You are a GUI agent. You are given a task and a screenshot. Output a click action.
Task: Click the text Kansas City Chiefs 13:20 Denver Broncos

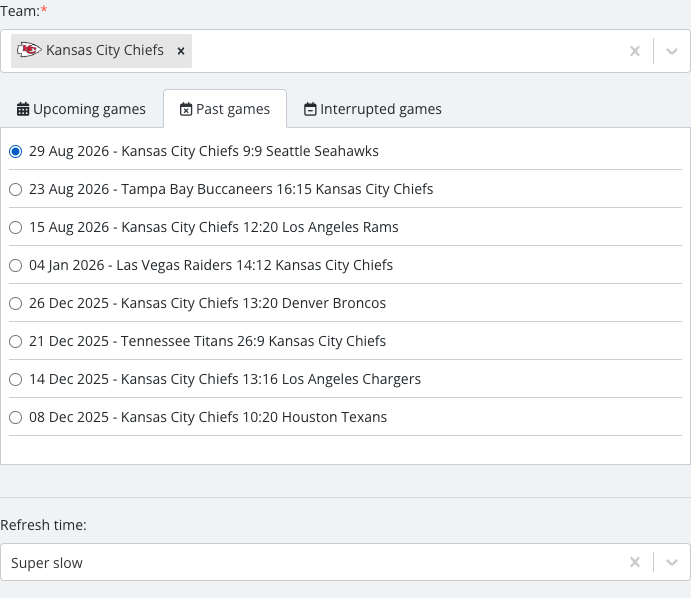coord(253,303)
